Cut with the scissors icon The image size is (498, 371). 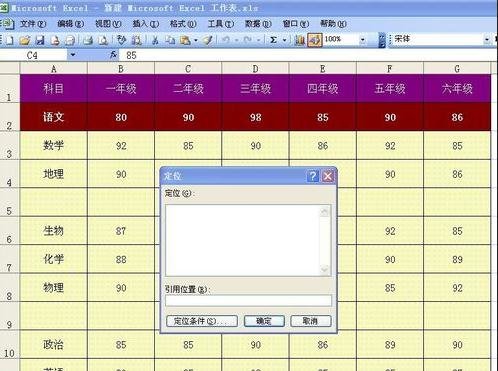tap(155, 40)
